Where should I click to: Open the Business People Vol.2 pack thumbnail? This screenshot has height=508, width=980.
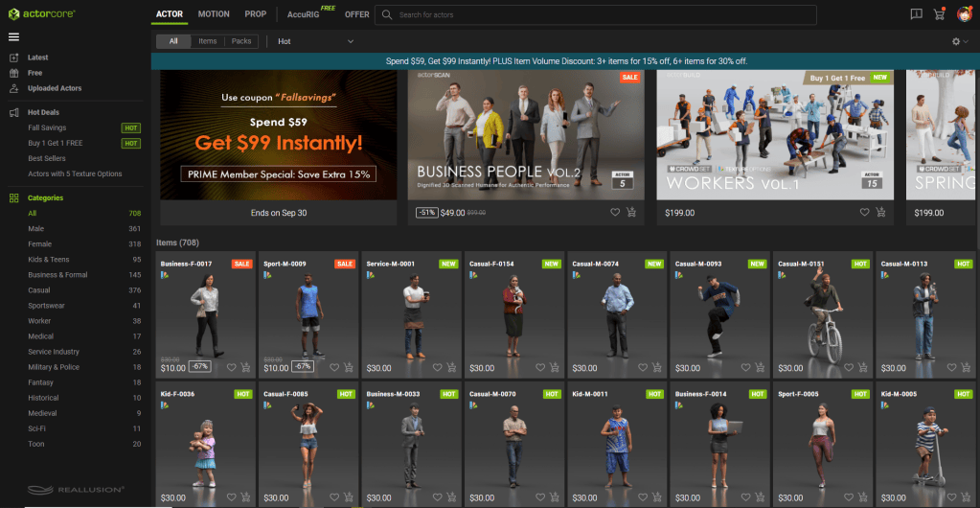[x=526, y=135]
